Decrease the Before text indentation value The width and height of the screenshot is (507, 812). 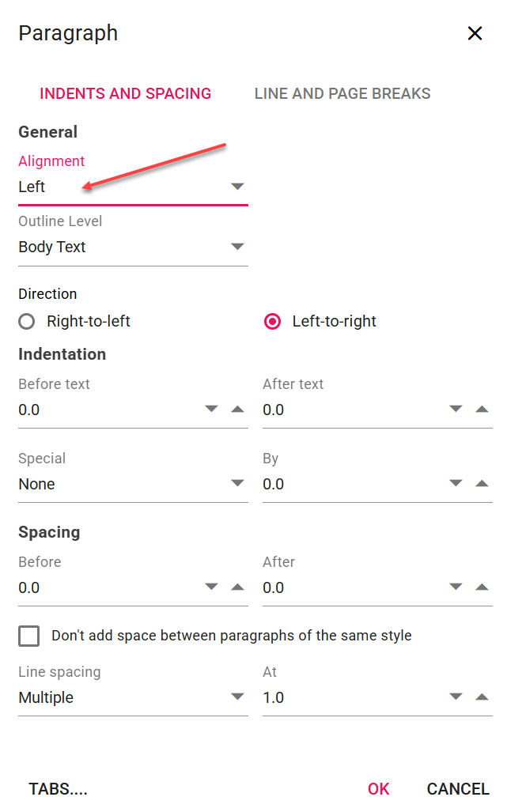(x=211, y=410)
